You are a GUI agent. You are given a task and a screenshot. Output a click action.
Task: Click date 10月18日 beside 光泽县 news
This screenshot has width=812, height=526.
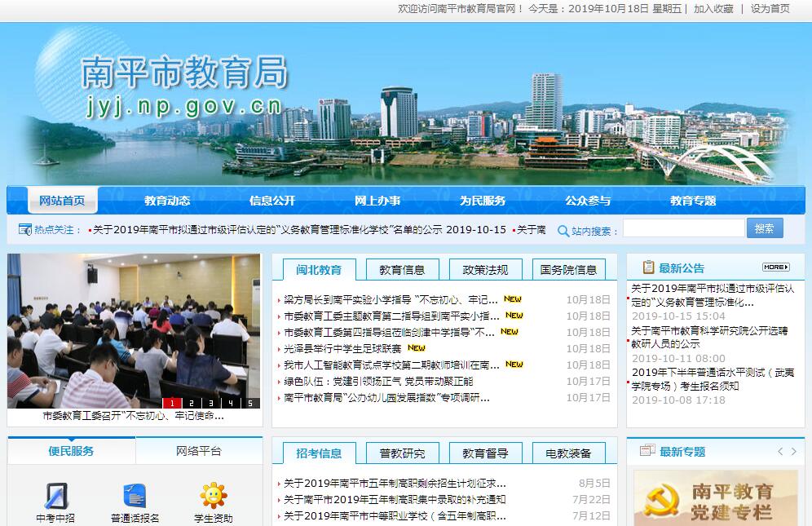point(588,348)
